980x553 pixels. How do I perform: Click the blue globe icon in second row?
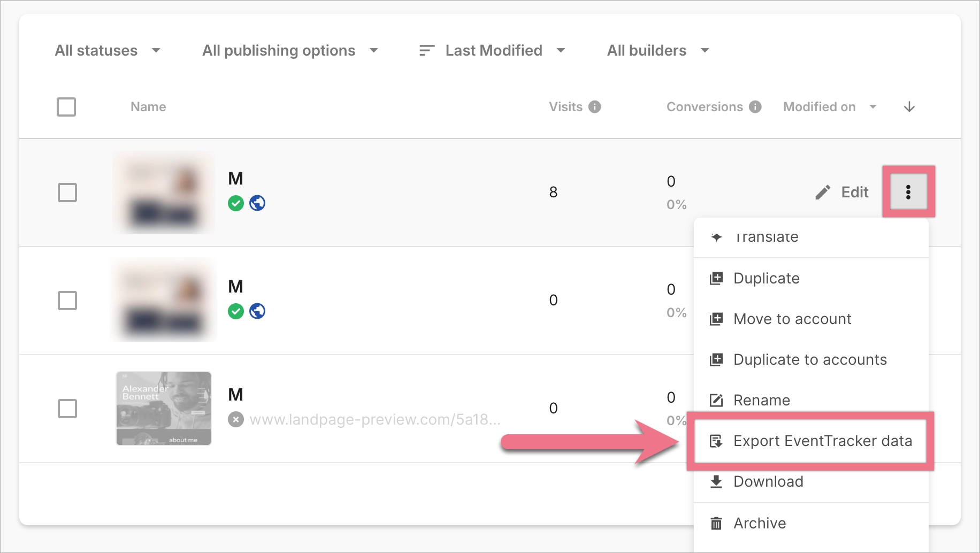pyautogui.click(x=257, y=311)
